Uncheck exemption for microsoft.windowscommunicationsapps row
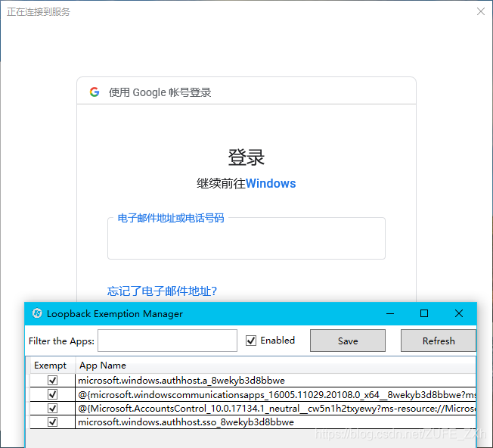493x448 pixels. tap(52, 394)
